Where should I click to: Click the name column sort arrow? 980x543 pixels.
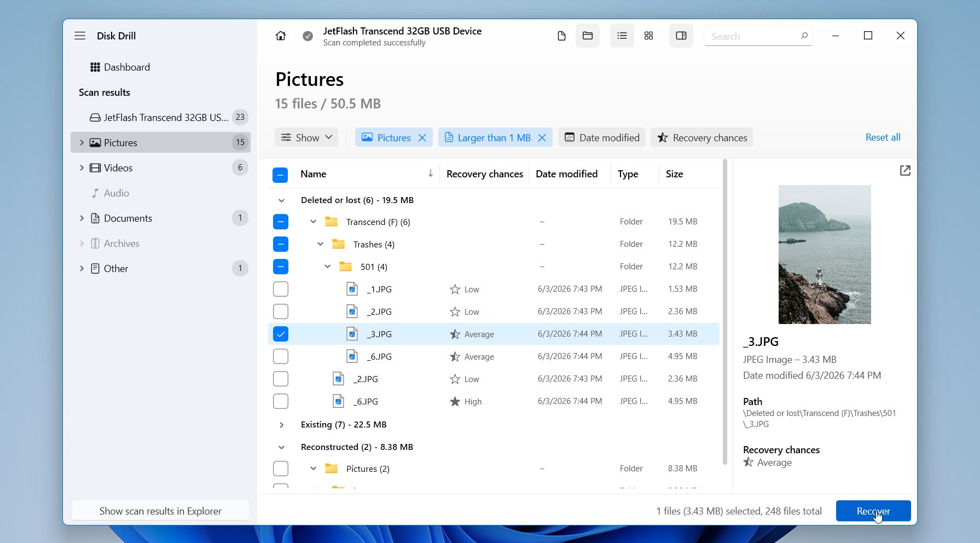431,174
